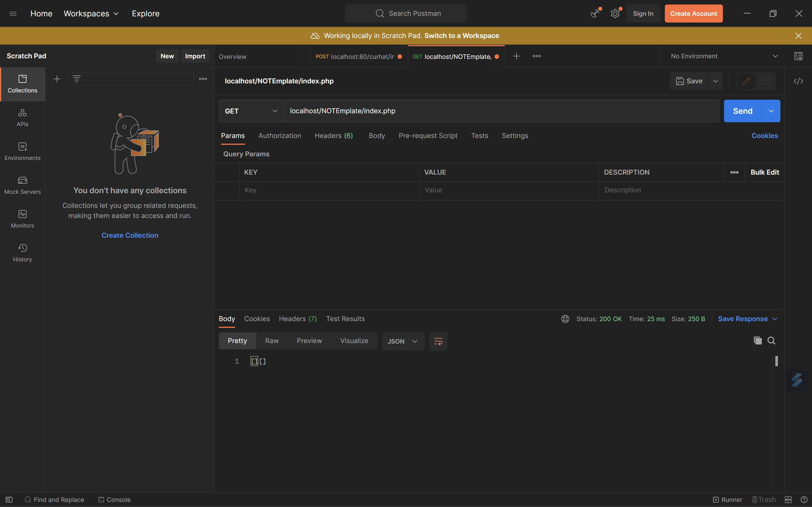812x507 pixels.
Task: Open History in the sidebar
Action: [x=23, y=253]
